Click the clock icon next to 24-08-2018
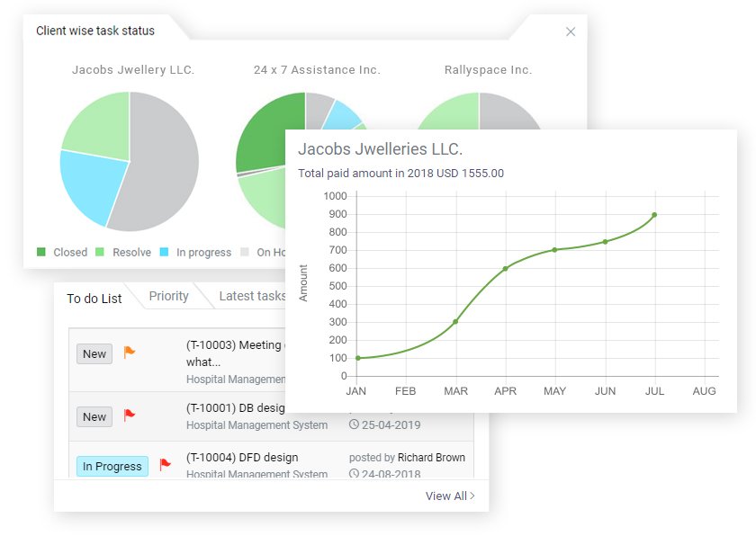Screen dimensions: 756x536 (x=355, y=475)
